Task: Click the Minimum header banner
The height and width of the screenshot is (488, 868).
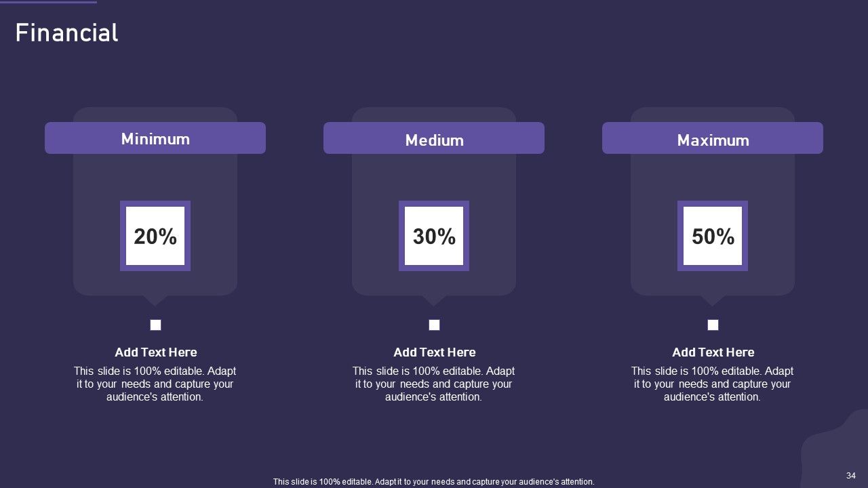Action: 155,138
